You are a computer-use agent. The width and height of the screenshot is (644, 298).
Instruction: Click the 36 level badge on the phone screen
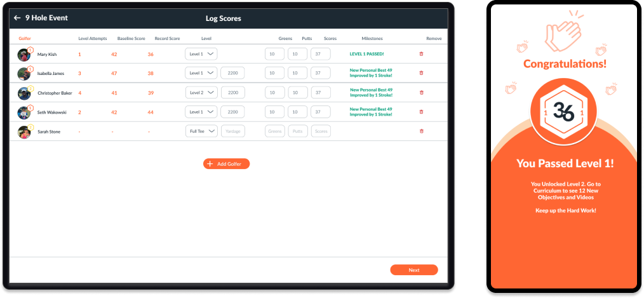(x=563, y=112)
